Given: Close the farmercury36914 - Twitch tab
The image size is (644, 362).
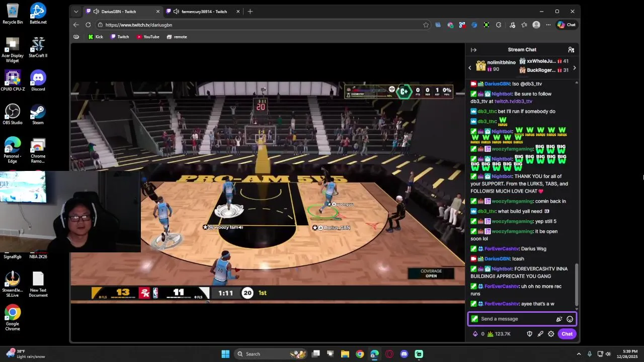Looking at the screenshot, I should [x=238, y=12].
